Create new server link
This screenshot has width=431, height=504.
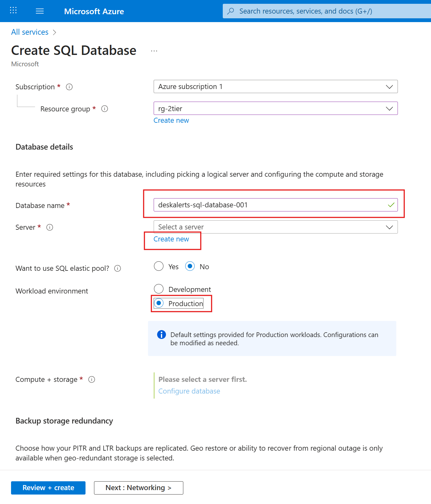[171, 239]
